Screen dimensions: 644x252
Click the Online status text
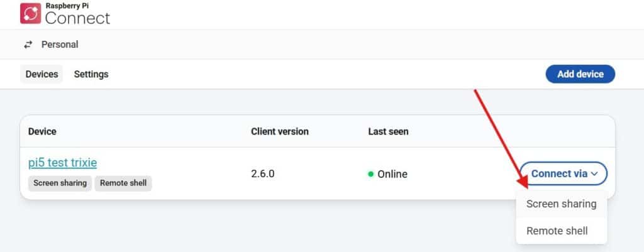pyautogui.click(x=392, y=174)
